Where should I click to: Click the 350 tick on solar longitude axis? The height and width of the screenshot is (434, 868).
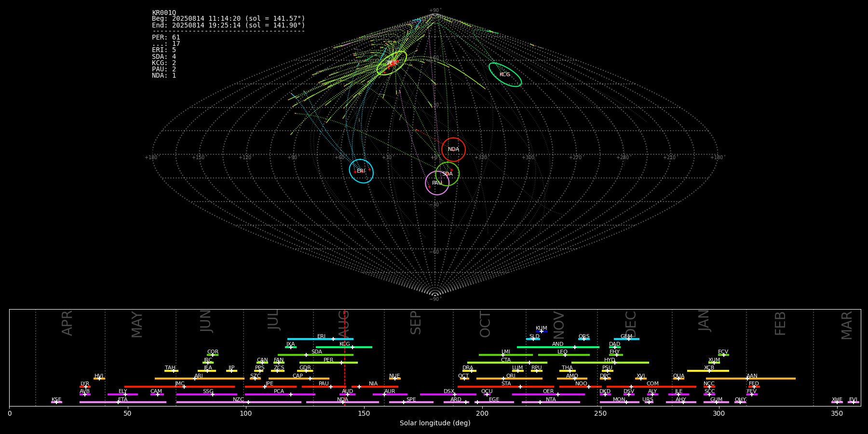coord(837,413)
